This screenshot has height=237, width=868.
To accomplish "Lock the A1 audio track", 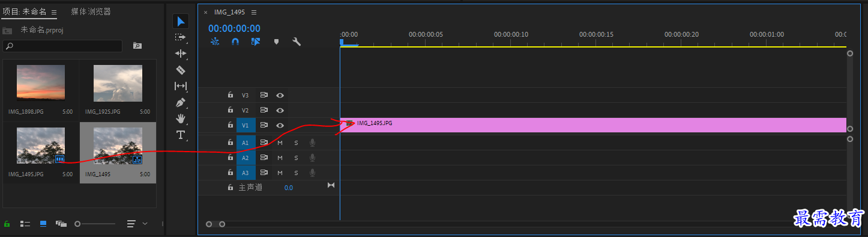I will (x=230, y=143).
